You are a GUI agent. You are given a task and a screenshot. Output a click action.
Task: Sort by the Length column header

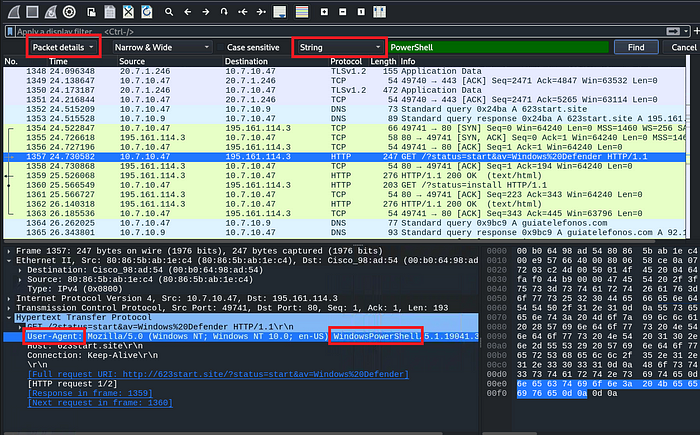pyautogui.click(x=383, y=61)
